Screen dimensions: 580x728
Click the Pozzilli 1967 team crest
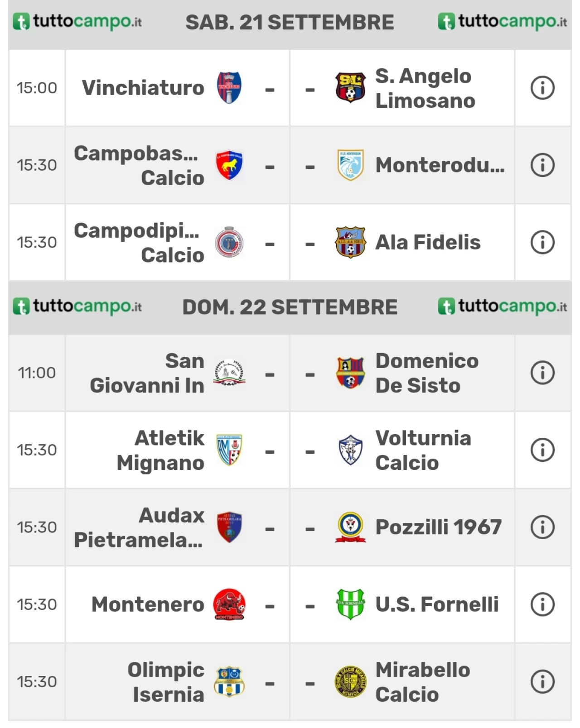350,527
